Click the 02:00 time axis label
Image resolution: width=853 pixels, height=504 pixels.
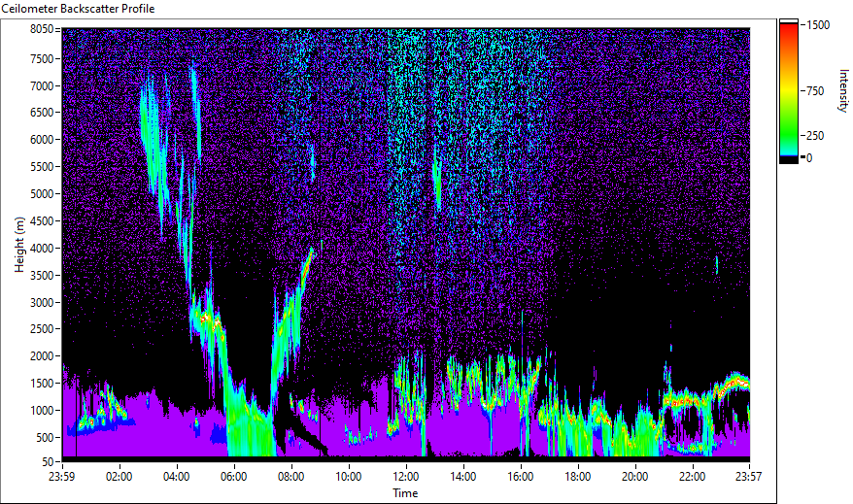tap(119, 477)
